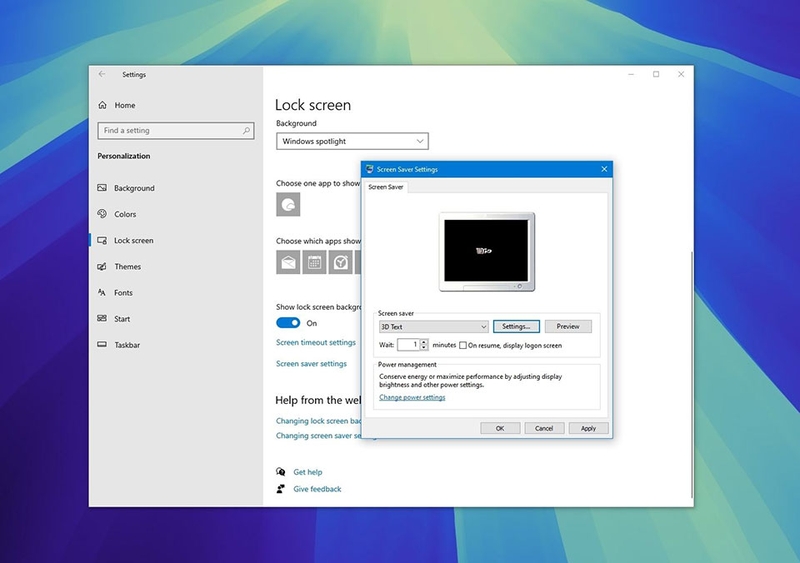Click the Alarms clock app tile
800x563 pixels.
pos(341,263)
